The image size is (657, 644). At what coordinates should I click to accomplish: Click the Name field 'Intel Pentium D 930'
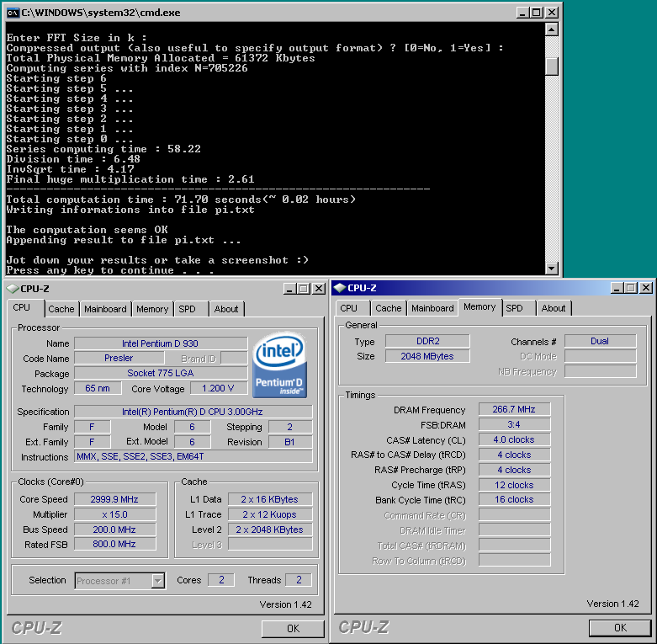pos(161,343)
